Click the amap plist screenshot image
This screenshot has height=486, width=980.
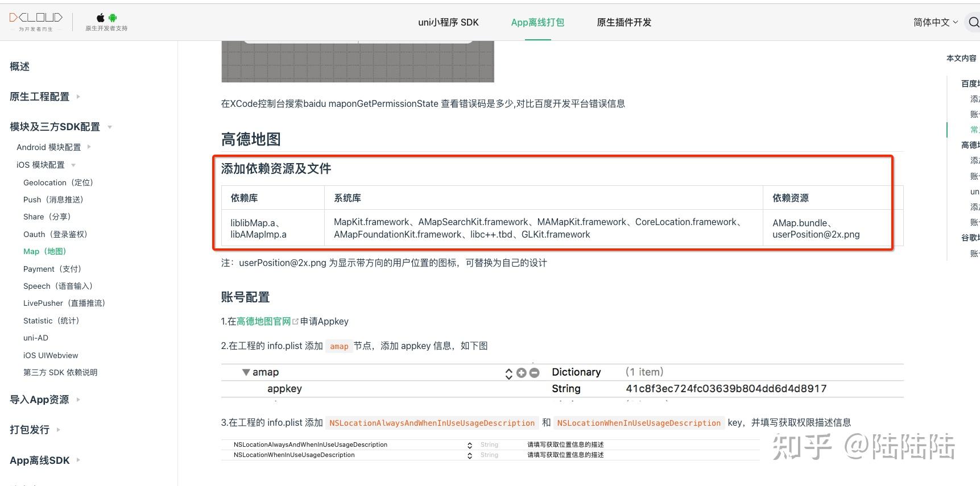(562, 381)
